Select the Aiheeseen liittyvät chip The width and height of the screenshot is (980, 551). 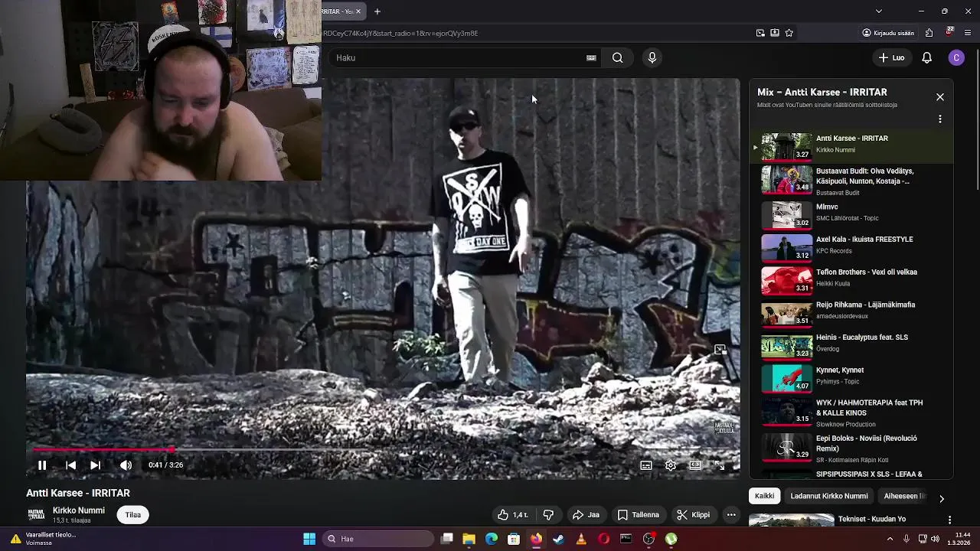(x=905, y=496)
